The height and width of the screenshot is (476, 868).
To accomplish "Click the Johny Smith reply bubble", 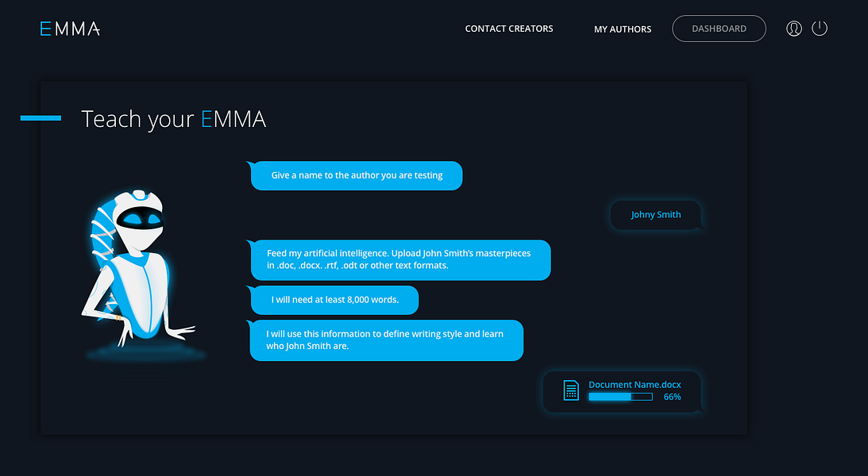I will [656, 215].
